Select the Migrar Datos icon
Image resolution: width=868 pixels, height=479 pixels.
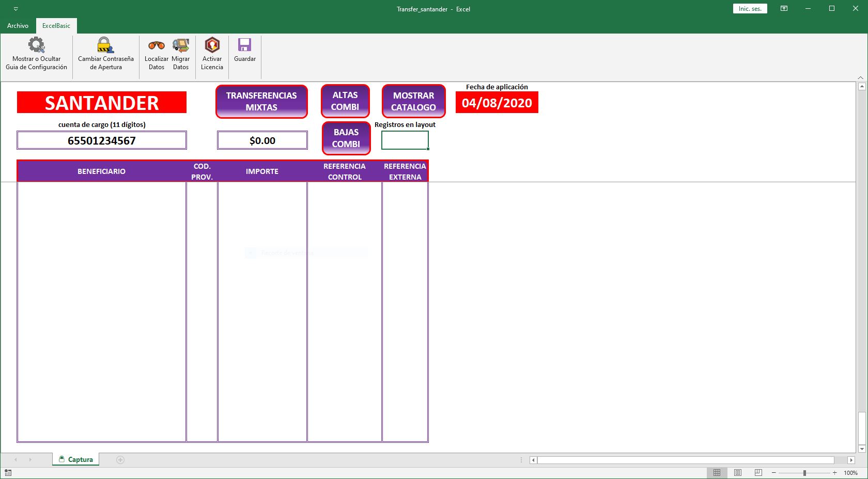click(x=181, y=45)
